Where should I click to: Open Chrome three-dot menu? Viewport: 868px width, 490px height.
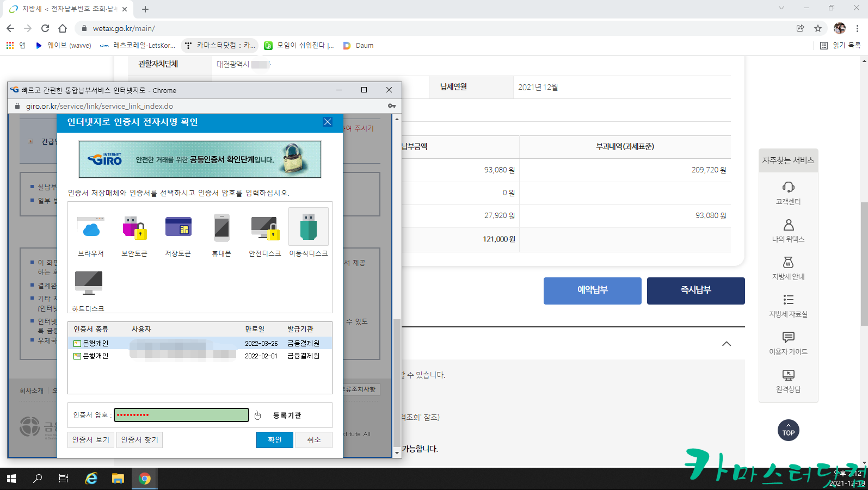pyautogui.click(x=857, y=28)
